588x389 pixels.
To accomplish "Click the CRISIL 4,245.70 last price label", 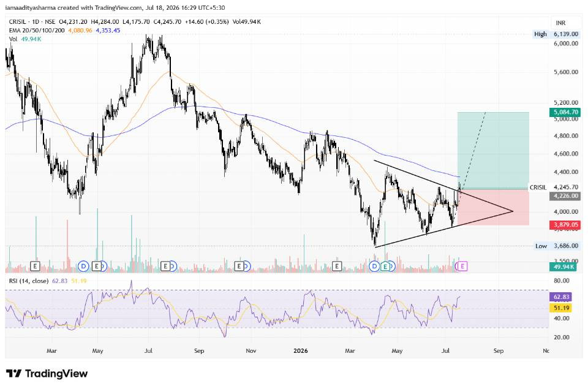I will point(554,187).
